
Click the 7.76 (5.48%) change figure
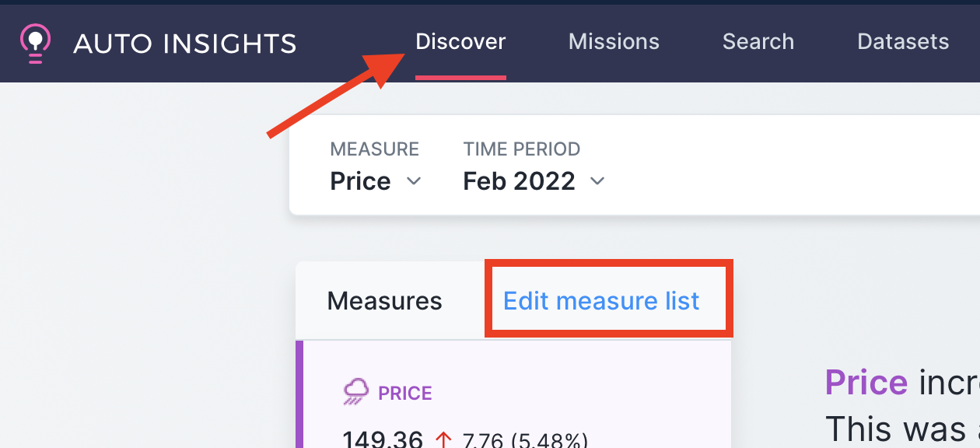pyautogui.click(x=524, y=440)
